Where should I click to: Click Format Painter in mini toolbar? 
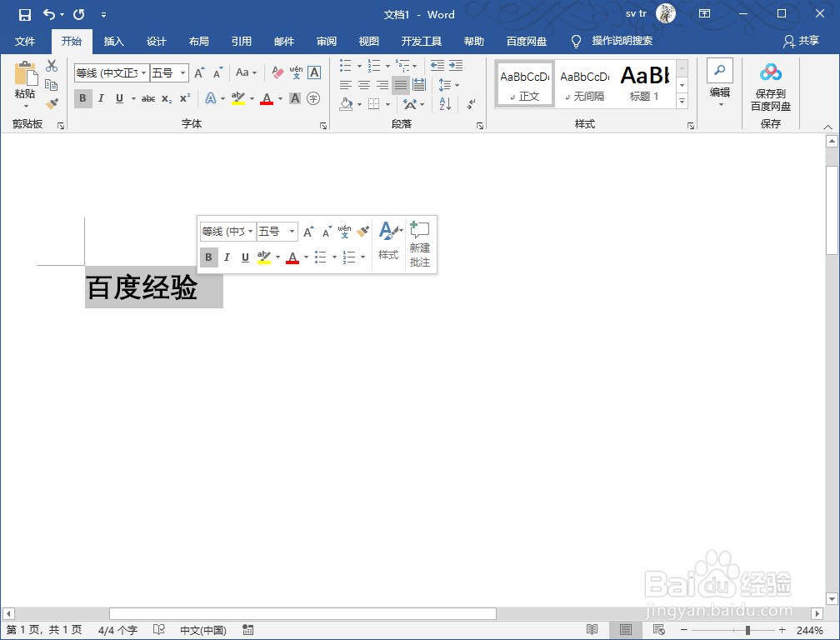click(362, 232)
